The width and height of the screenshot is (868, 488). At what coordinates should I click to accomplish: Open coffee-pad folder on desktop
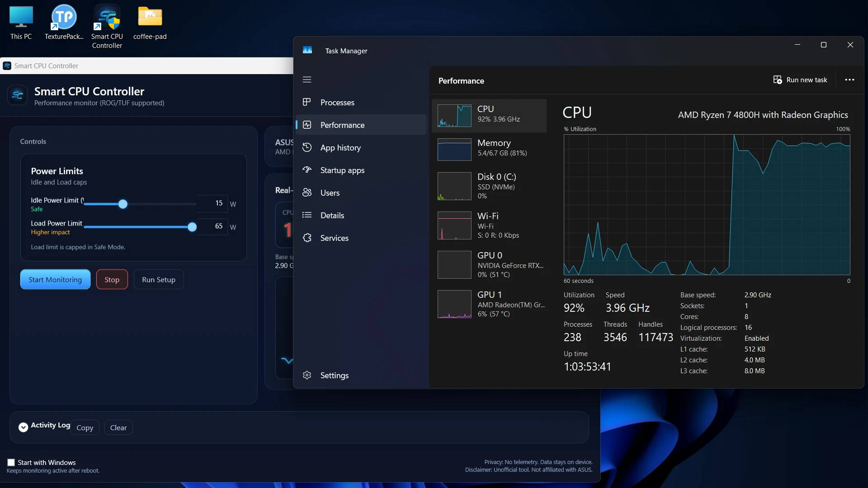click(x=150, y=23)
